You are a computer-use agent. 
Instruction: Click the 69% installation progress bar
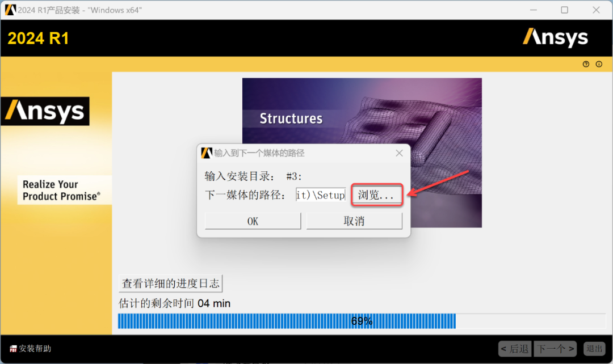click(362, 321)
